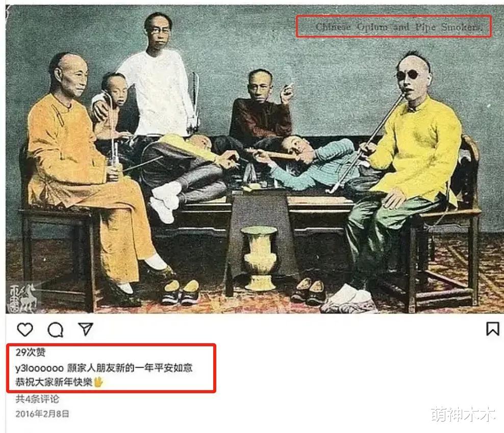Open the y3looooooo profile link
The height and width of the screenshot is (433, 504).
pos(40,368)
